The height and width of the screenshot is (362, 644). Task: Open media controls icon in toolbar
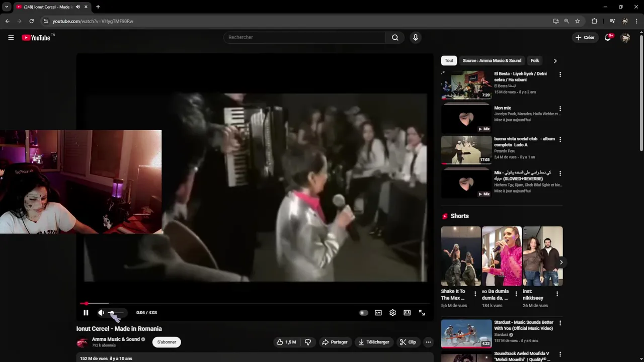tap(612, 21)
